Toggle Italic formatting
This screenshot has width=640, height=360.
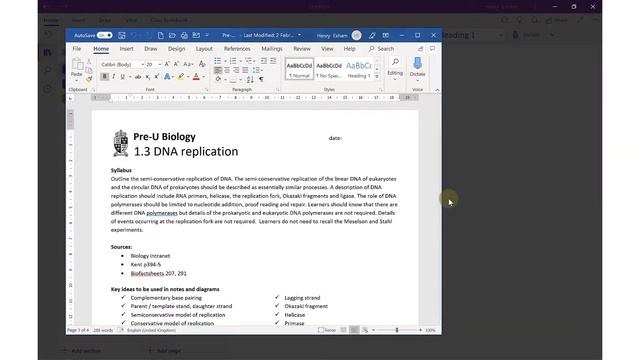click(x=113, y=77)
